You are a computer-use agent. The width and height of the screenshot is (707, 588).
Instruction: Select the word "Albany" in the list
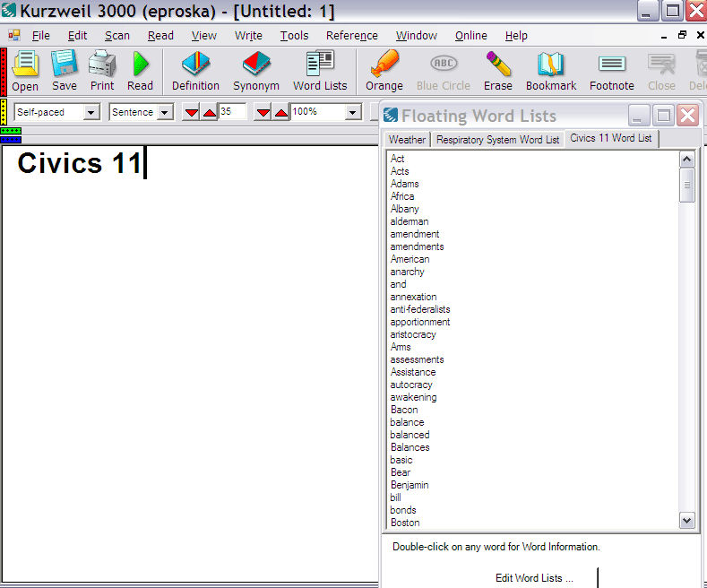click(x=404, y=209)
